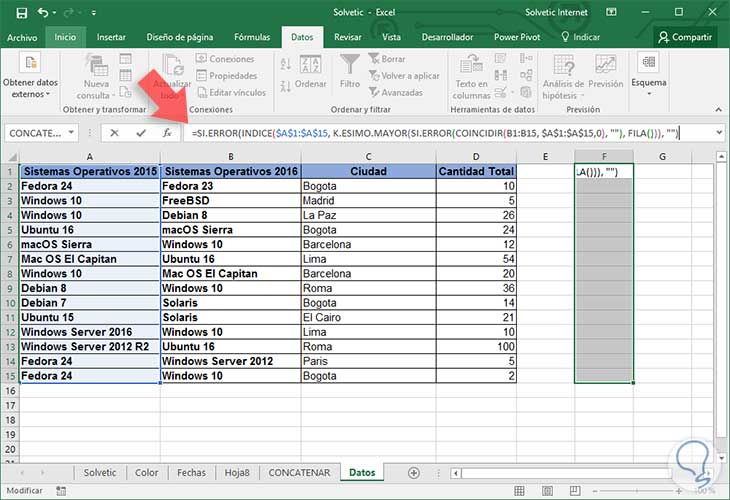
Task: Open the Archivo menu
Action: pos(22,37)
